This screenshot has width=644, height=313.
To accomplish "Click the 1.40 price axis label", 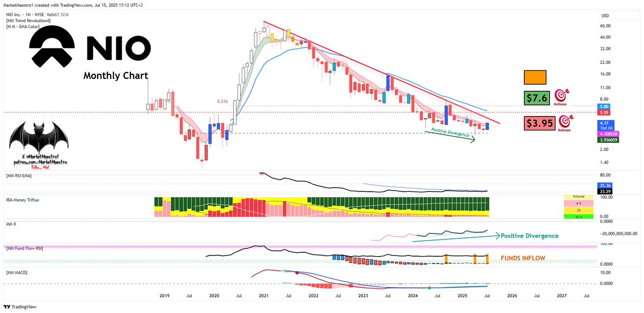I will pos(603,163).
